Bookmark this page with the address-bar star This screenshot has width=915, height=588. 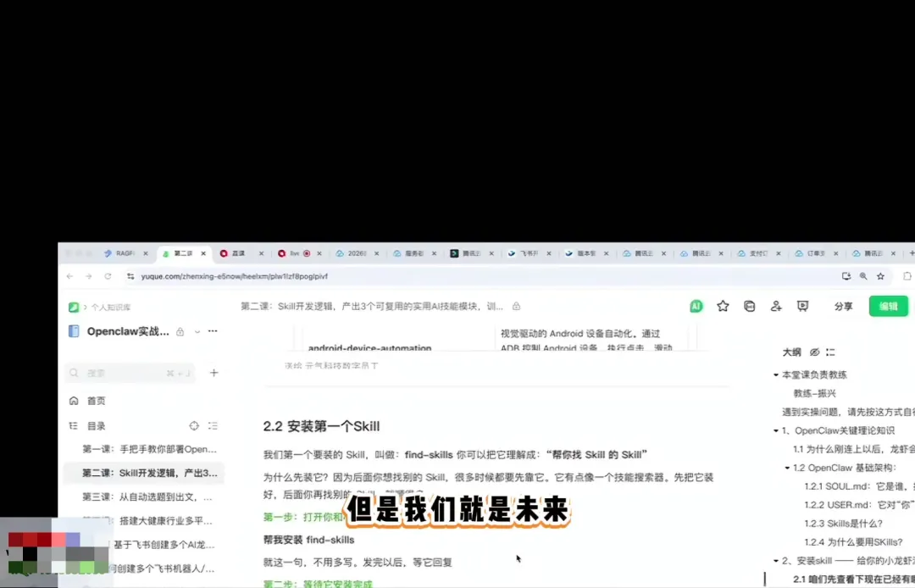(880, 276)
